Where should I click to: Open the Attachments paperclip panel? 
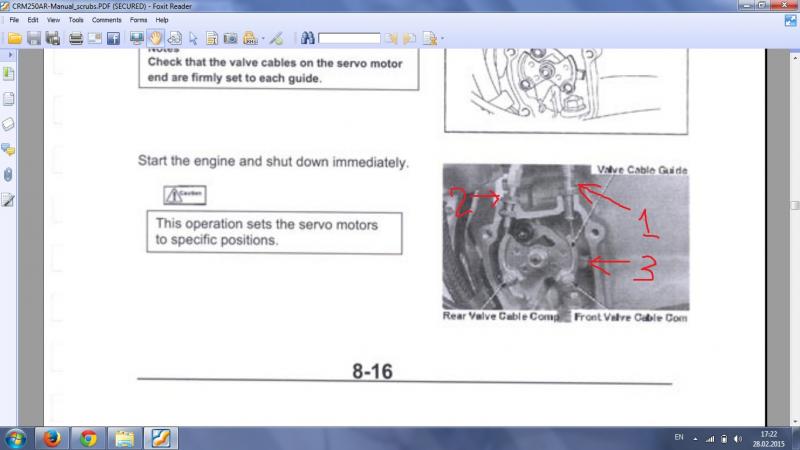(x=9, y=174)
